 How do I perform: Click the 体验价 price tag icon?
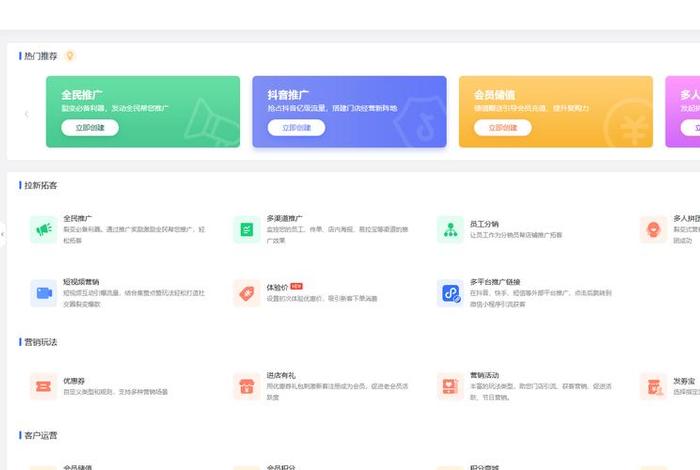point(246,293)
